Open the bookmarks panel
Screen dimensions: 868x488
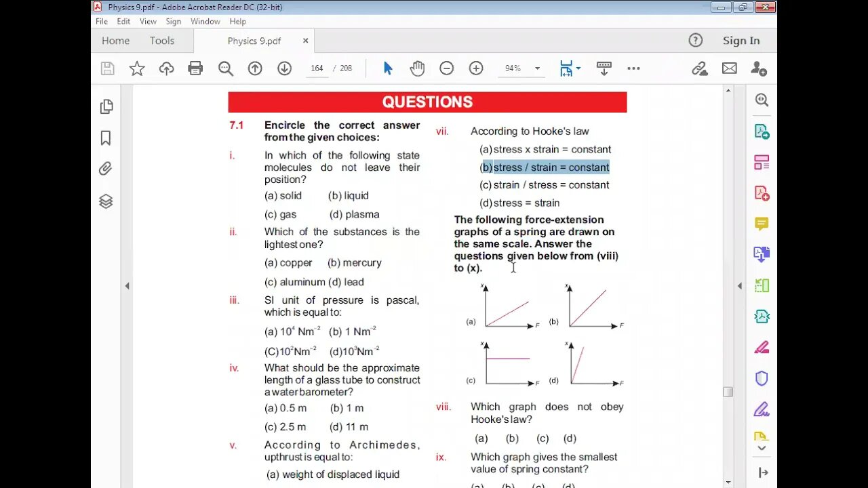106,138
